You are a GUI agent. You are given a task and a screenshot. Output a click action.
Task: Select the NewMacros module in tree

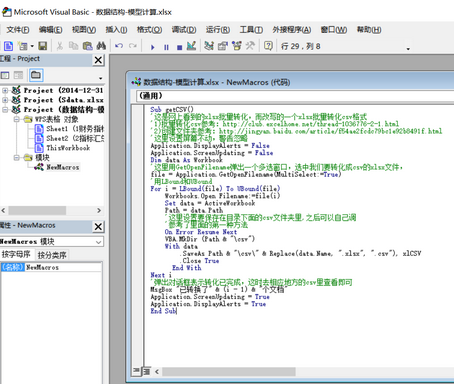pos(63,167)
